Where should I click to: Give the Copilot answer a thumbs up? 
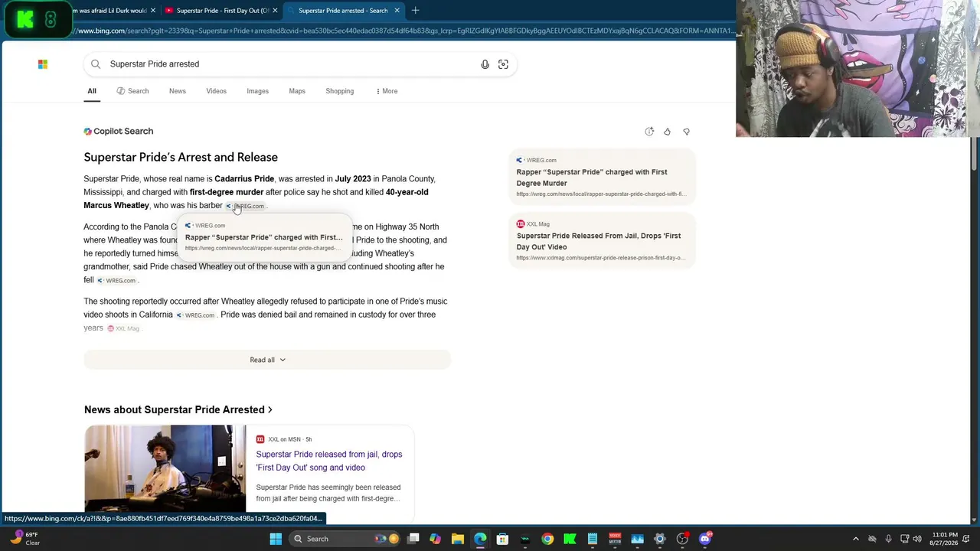point(667,132)
